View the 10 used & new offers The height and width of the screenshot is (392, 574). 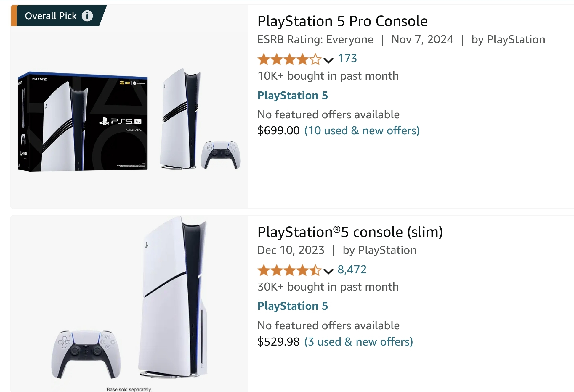coord(362,130)
